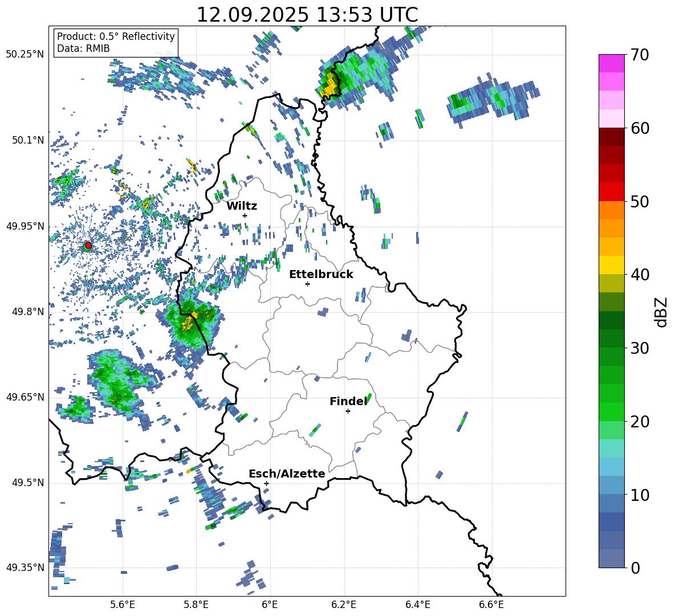Click the 6.6°E longitude label
The width and height of the screenshot is (675, 616).
[491, 605]
